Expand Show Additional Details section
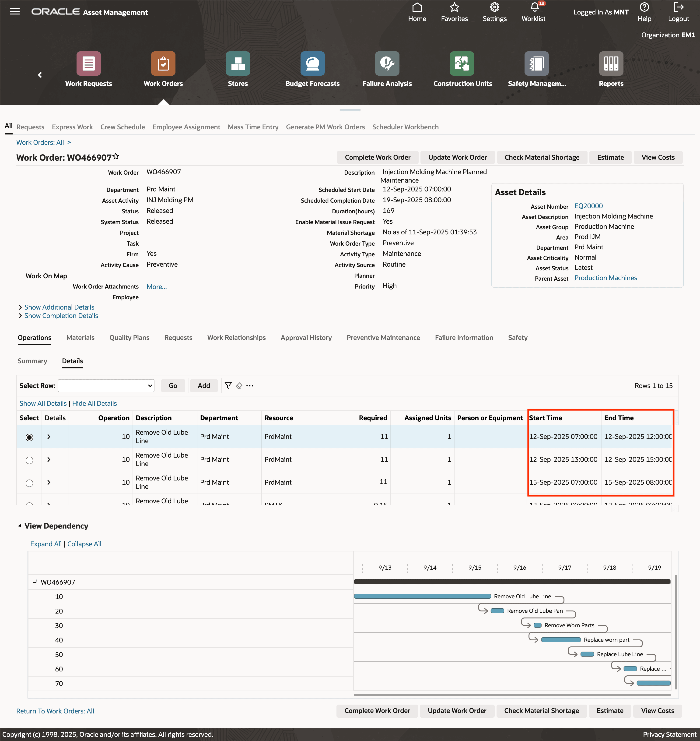This screenshot has width=700, height=741. (59, 307)
